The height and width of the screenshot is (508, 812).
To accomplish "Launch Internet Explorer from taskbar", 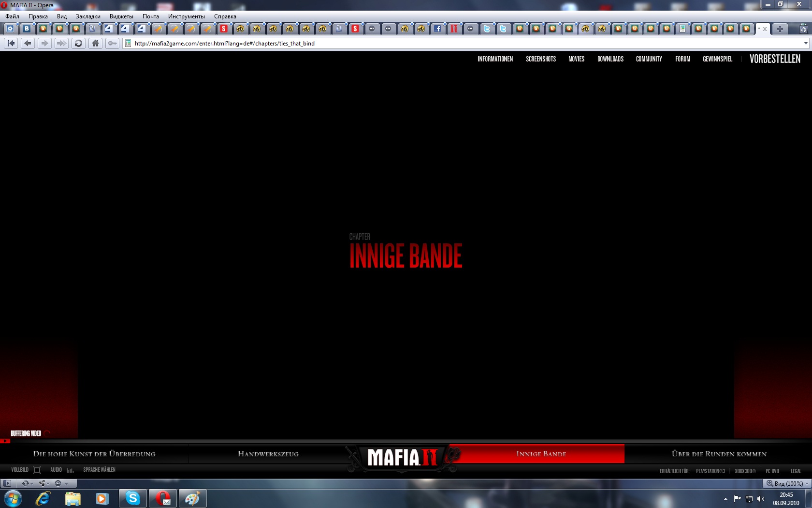I will tap(43, 498).
